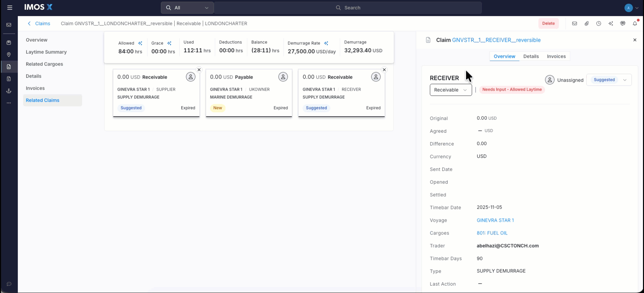Click the mail envelope icon in the top toolbar

[x=574, y=24]
